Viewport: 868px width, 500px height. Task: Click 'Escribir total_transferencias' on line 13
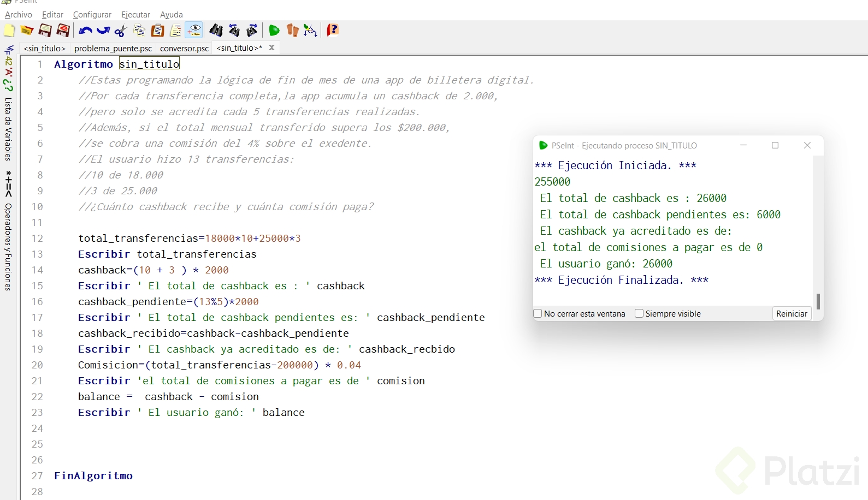(x=167, y=254)
